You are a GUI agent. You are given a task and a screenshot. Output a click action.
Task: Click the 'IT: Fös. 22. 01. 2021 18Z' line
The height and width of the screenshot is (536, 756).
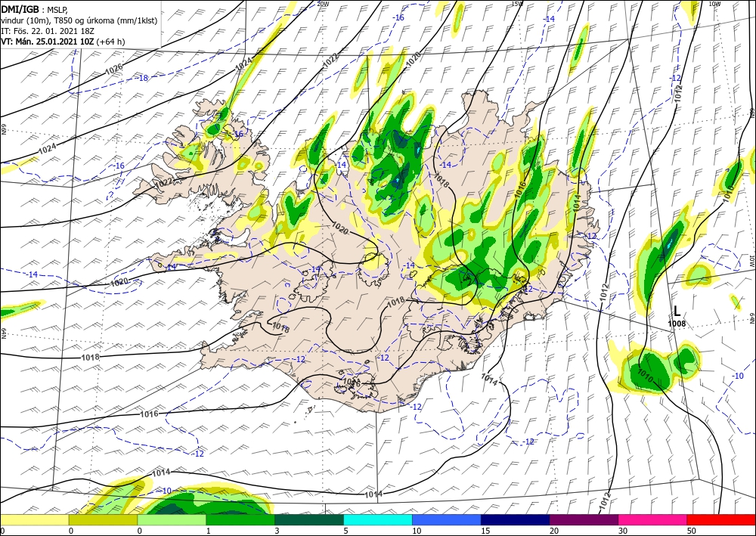point(47,31)
